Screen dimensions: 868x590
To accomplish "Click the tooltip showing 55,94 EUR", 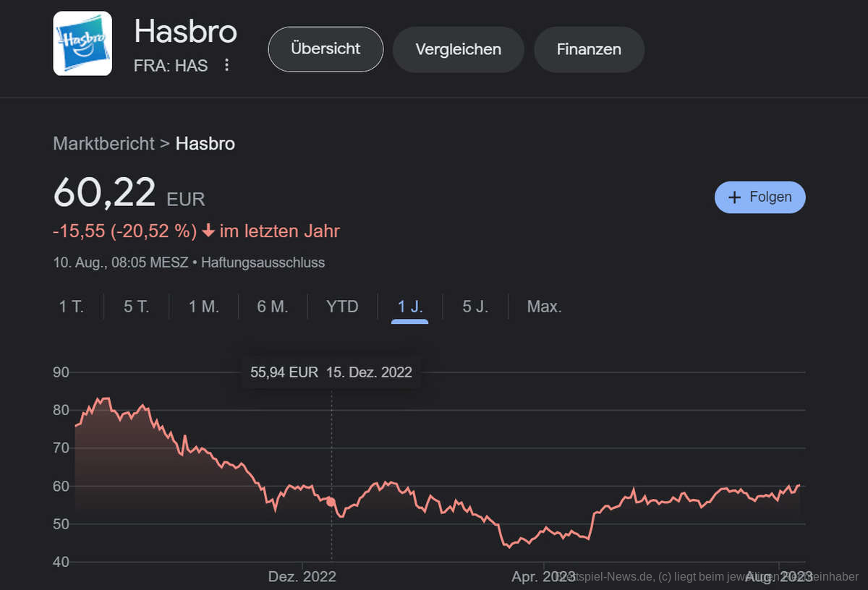I will (331, 372).
